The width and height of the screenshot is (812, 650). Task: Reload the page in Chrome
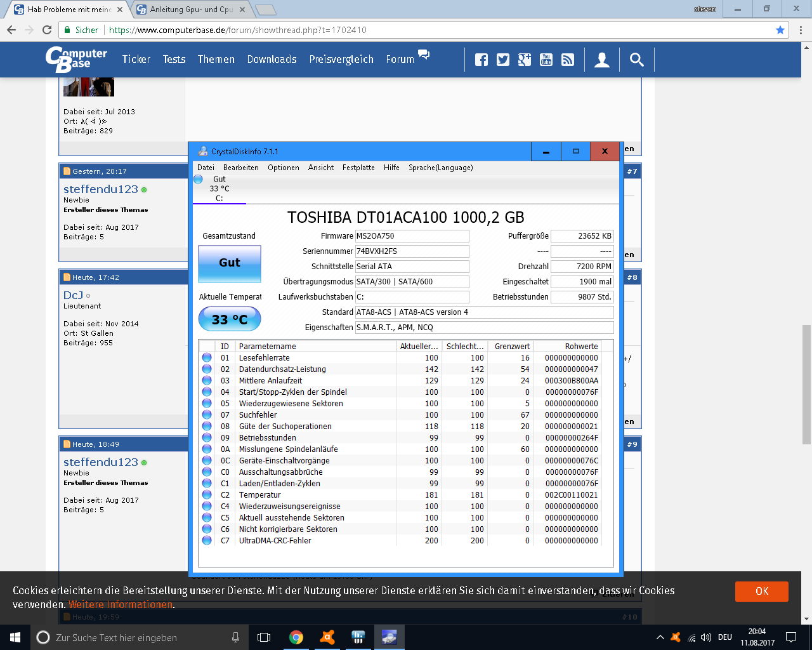pos(47,30)
